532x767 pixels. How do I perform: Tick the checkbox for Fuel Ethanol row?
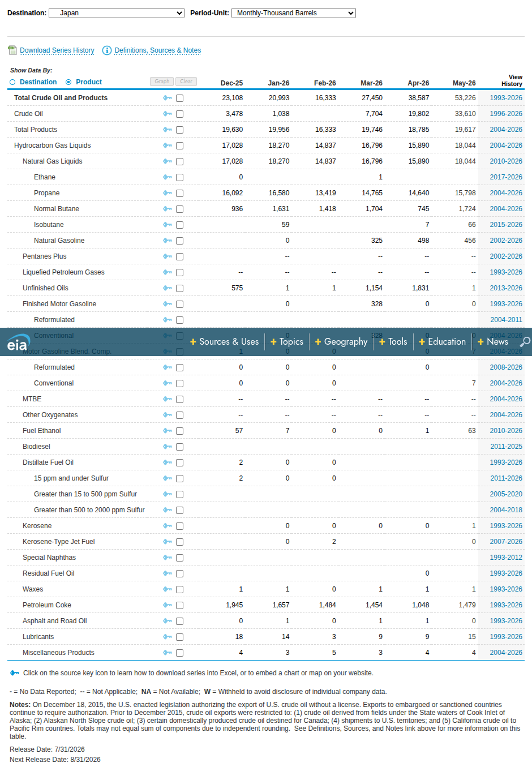(x=179, y=431)
